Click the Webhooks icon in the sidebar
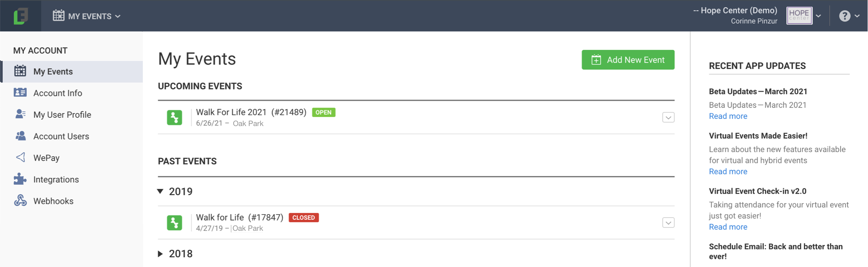Image resolution: width=868 pixels, height=267 pixels. 20,200
